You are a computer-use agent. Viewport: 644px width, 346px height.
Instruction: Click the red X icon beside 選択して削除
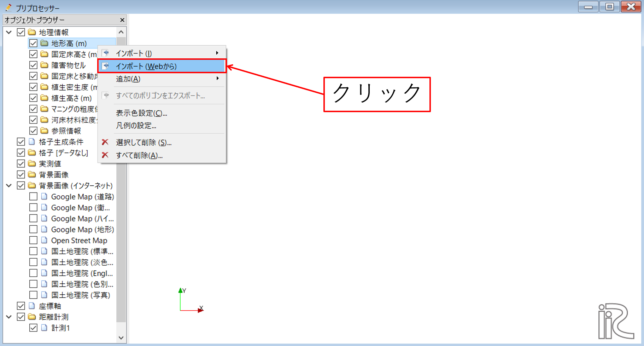105,142
